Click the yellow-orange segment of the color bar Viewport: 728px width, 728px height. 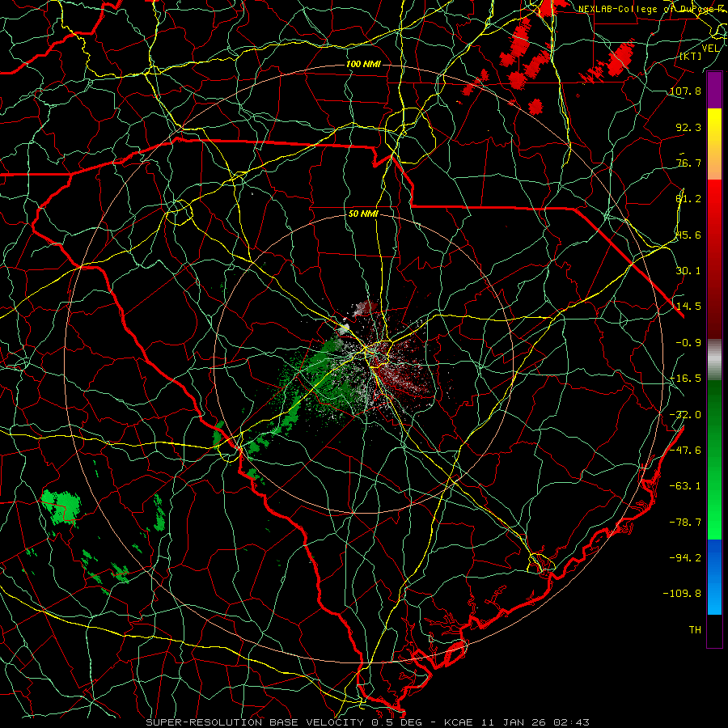pyautogui.click(x=714, y=144)
